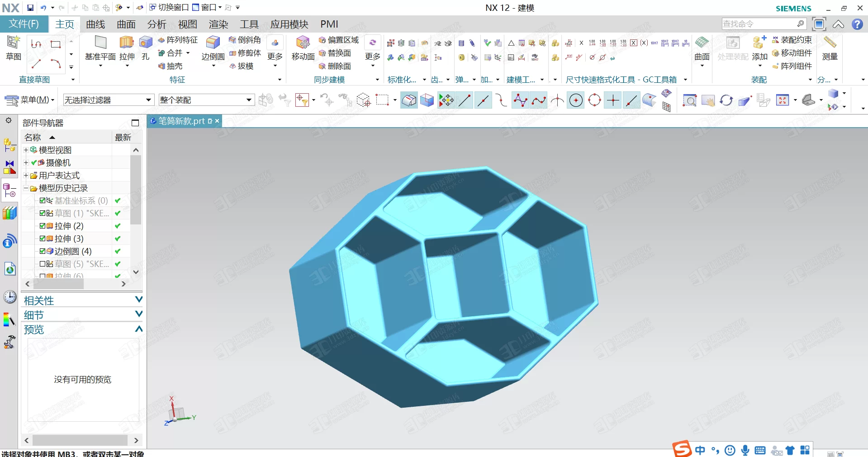Switch to the 分析 ribbon tab
868x457 pixels.
(157, 24)
